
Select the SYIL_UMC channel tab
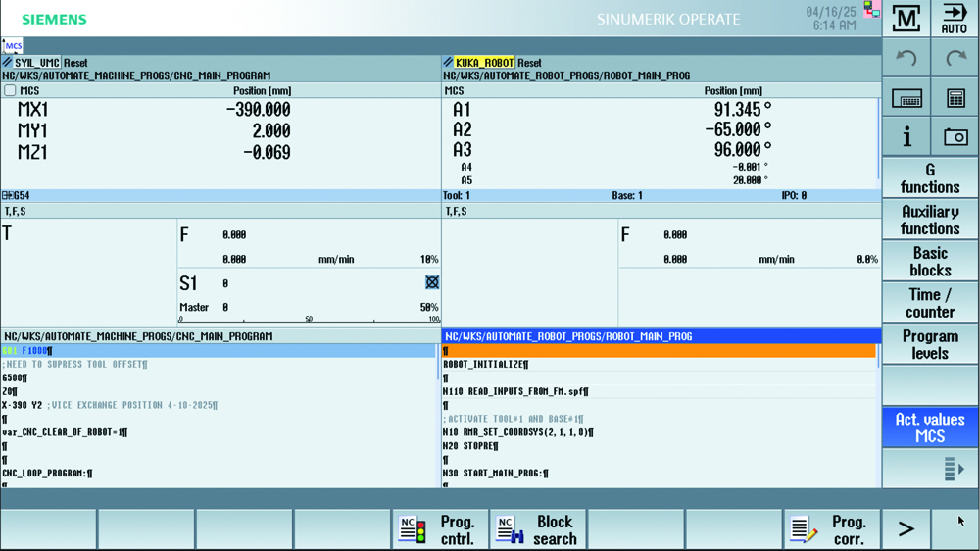(37, 63)
